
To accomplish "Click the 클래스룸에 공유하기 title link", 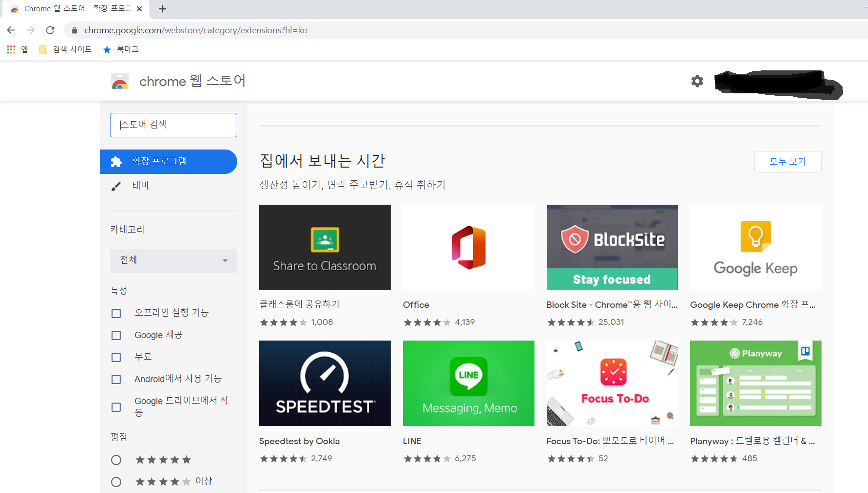I will tap(299, 304).
